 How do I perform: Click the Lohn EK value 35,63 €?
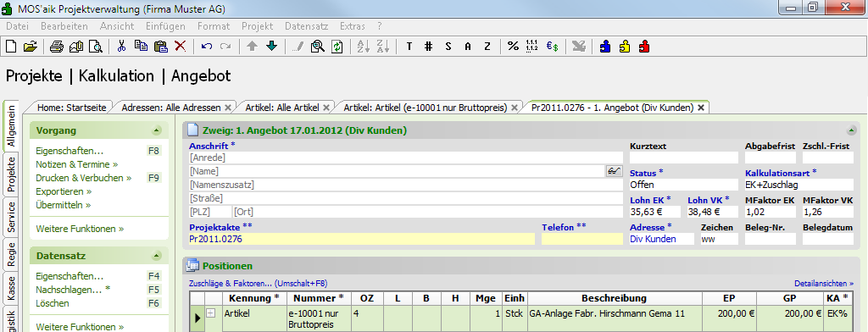pos(655,212)
